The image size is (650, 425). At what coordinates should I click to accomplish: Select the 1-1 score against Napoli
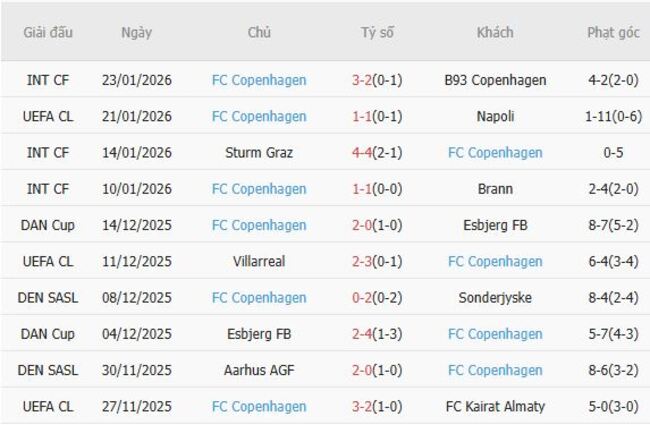tap(377, 116)
